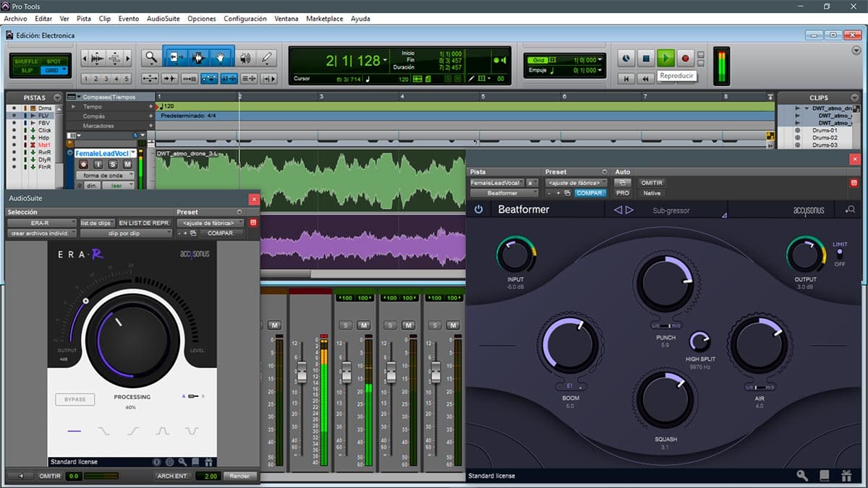Click the Rewind transport button
This screenshot has width=868, height=488.
pos(647,78)
